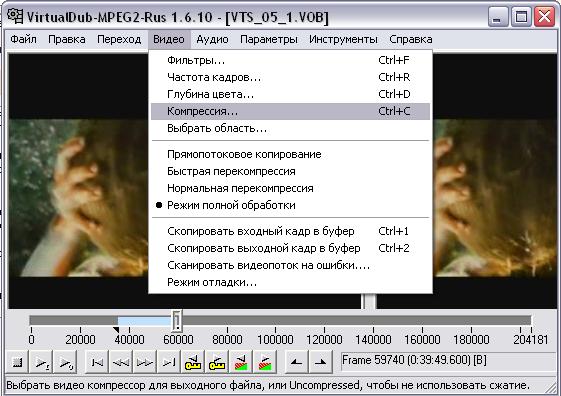Image resolution: width=561 pixels, height=396 pixels.
Task: Set selection start mark-in button
Action: pos(296,362)
